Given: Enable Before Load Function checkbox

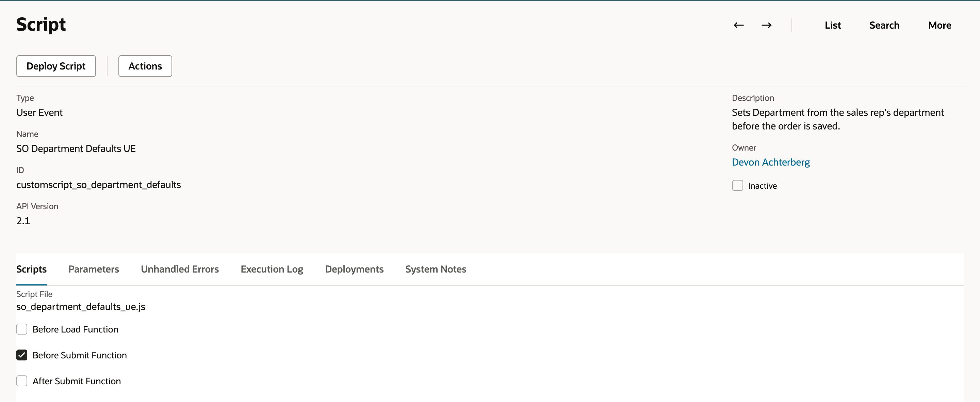Looking at the screenshot, I should coord(22,329).
